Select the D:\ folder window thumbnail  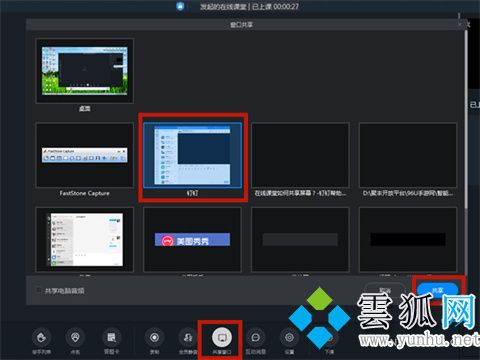(x=408, y=155)
